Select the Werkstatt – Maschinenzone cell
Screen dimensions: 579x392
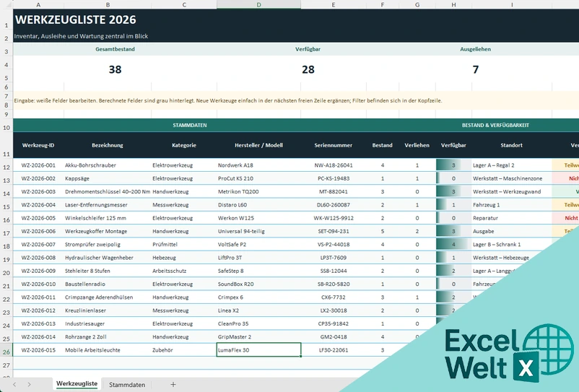pos(511,178)
